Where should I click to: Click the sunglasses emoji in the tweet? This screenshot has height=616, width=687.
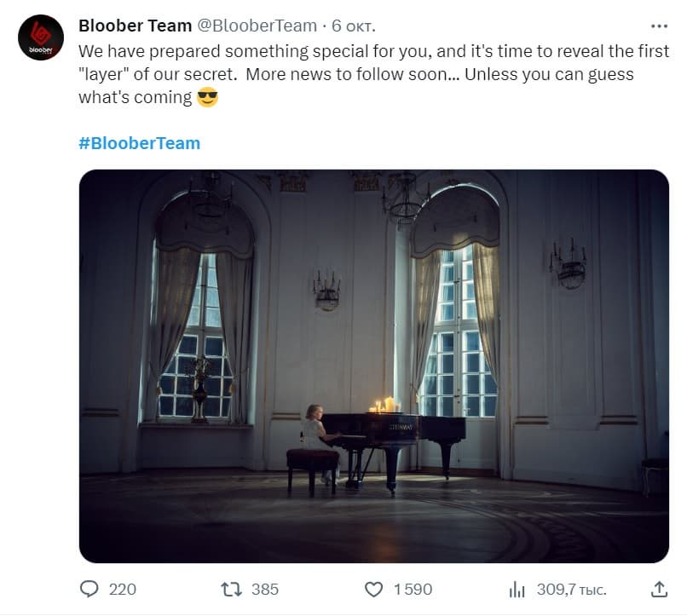tap(207, 97)
